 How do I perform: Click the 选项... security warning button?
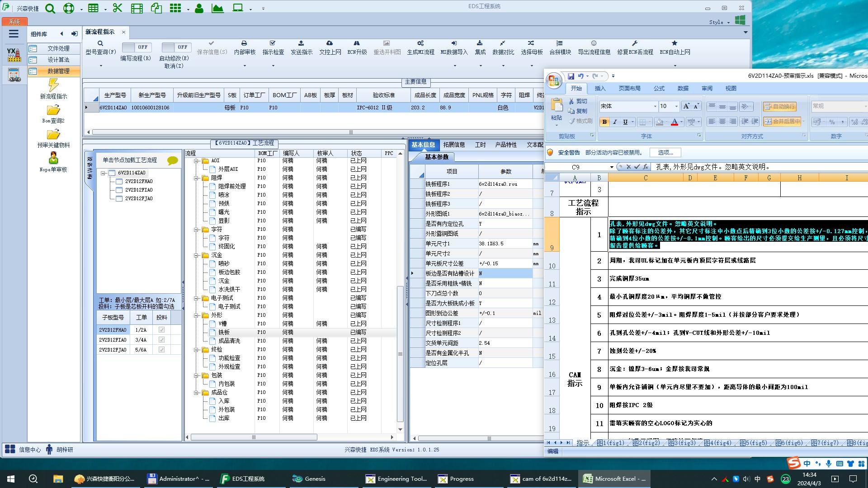click(665, 153)
